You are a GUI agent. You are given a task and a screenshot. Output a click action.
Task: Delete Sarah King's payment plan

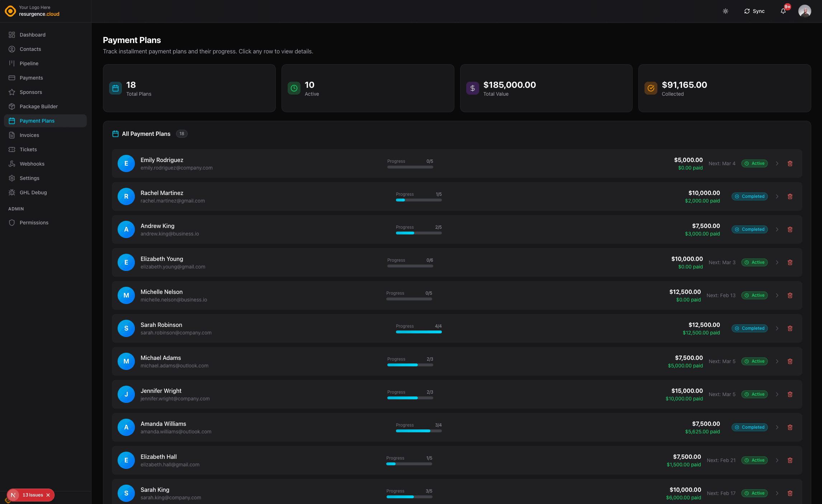[790, 493]
